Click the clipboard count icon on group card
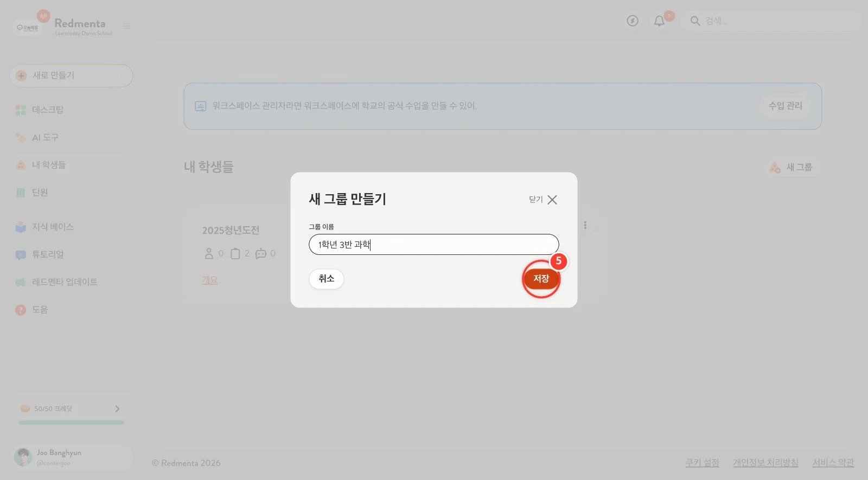The image size is (868, 480). pyautogui.click(x=235, y=253)
